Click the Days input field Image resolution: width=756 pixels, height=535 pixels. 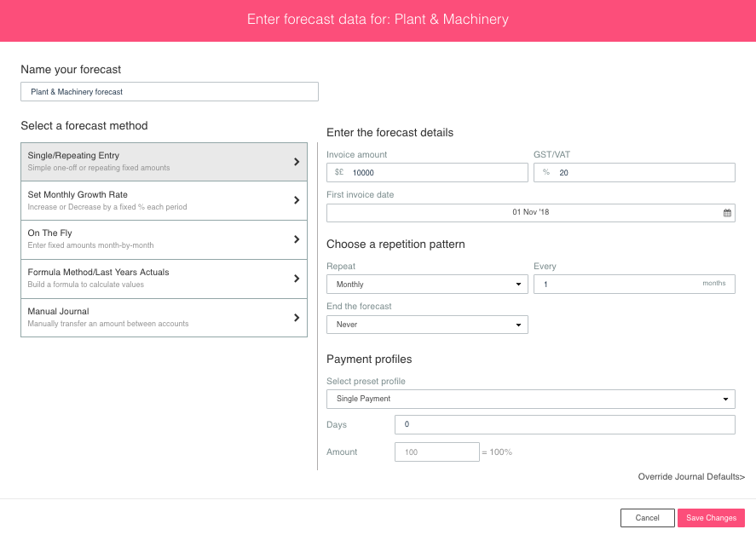[564, 424]
